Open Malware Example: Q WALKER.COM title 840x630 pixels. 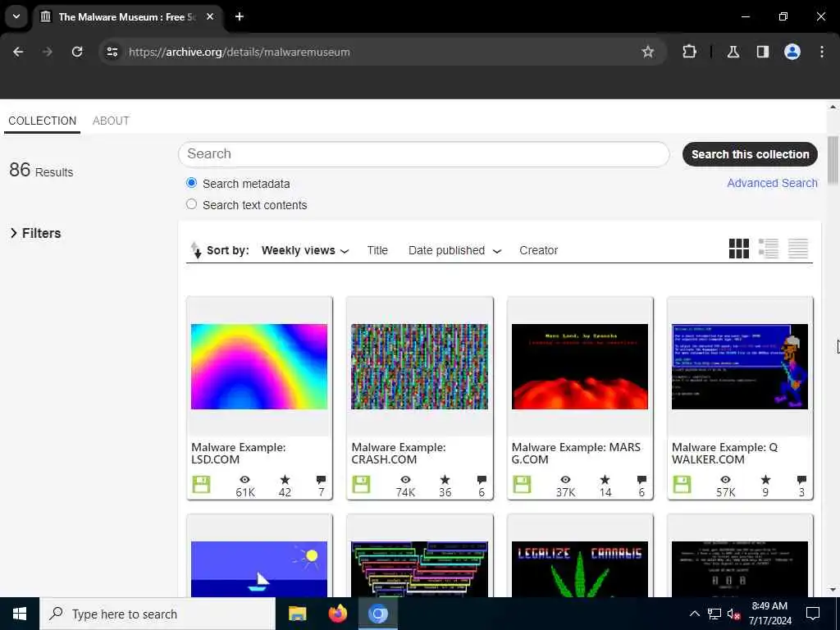click(724, 453)
